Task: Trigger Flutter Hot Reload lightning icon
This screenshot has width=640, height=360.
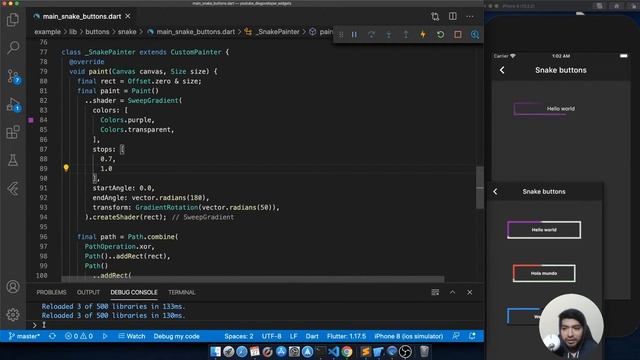Action: pyautogui.click(x=423, y=35)
